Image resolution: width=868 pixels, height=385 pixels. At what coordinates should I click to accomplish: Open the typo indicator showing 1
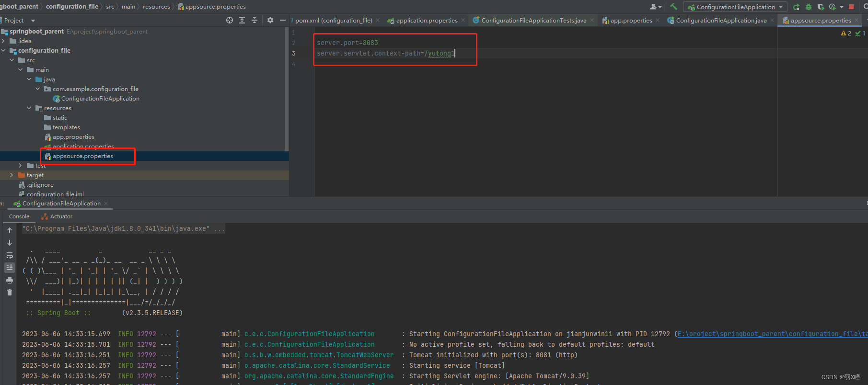[x=860, y=33]
